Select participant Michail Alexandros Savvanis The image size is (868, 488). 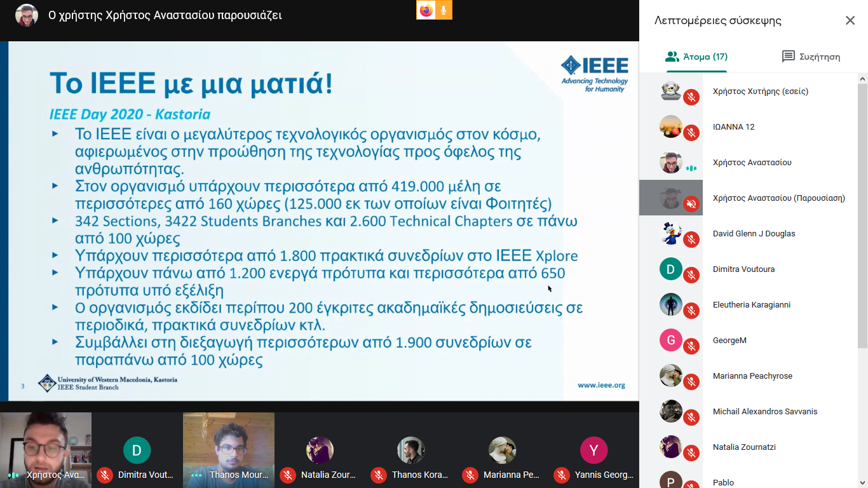coord(749,412)
